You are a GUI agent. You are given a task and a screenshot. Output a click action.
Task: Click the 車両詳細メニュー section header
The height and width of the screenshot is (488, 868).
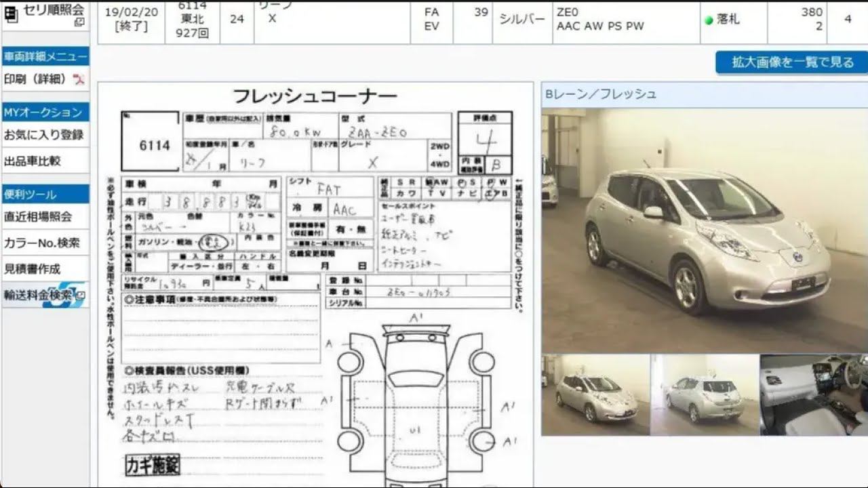[45, 57]
